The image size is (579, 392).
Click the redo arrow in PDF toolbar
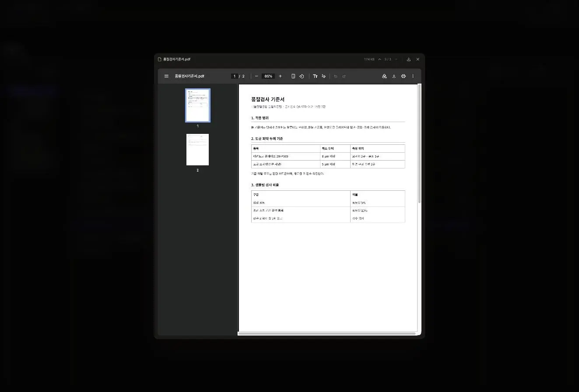[x=344, y=76]
